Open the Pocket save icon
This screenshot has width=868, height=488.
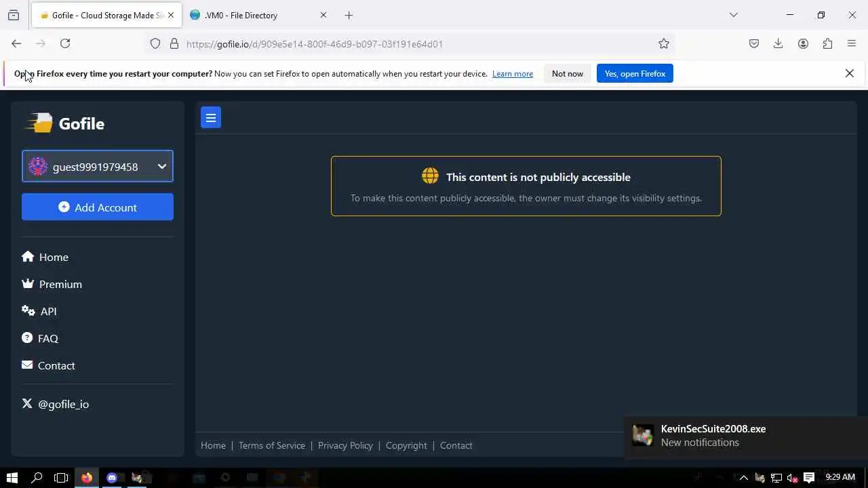click(754, 43)
